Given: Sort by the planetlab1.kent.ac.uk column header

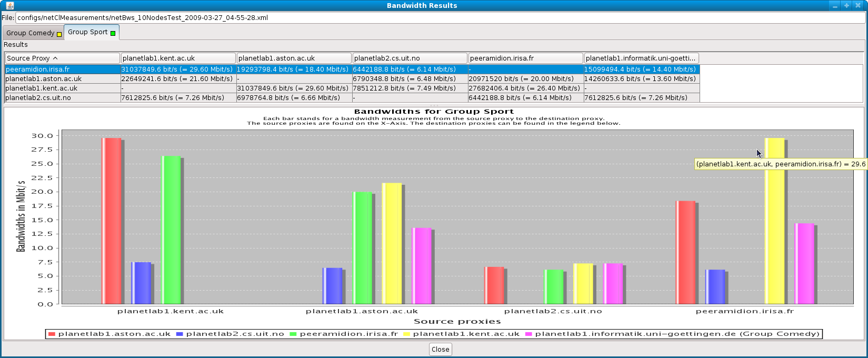Looking at the screenshot, I should pyautogui.click(x=178, y=58).
